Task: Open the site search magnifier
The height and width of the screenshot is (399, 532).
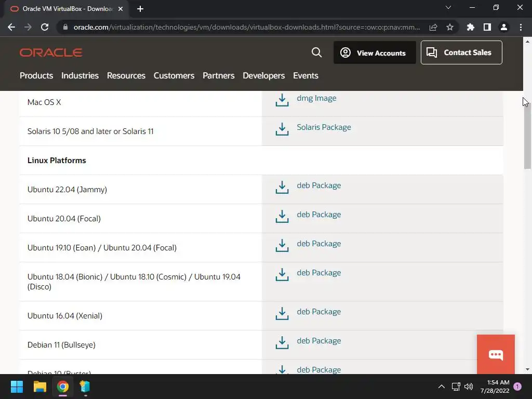Action: click(x=316, y=52)
